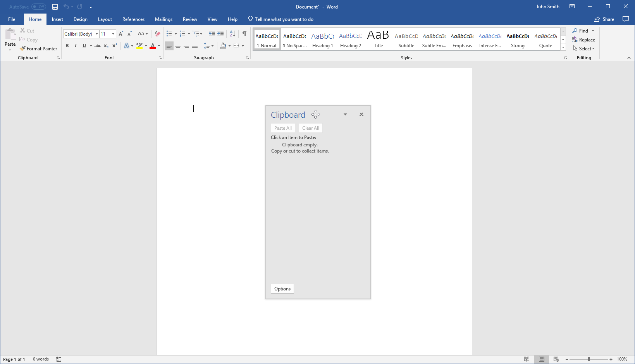
Task: Center align the paragraph
Action: (178, 46)
